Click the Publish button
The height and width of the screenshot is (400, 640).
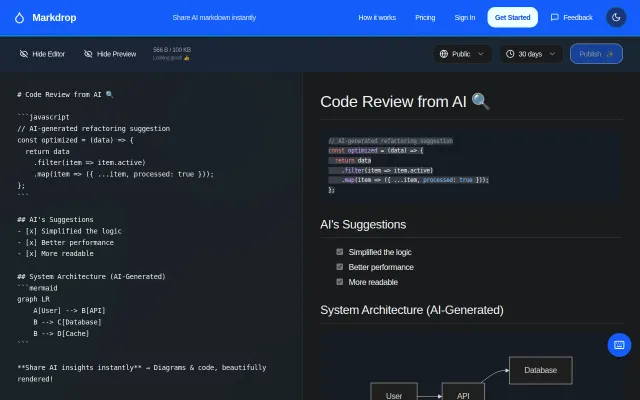tap(596, 54)
